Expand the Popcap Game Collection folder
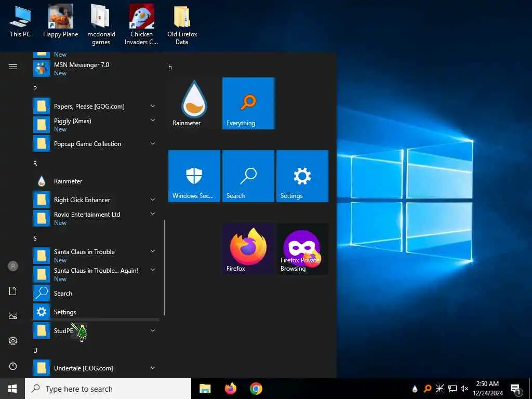 coord(96,144)
